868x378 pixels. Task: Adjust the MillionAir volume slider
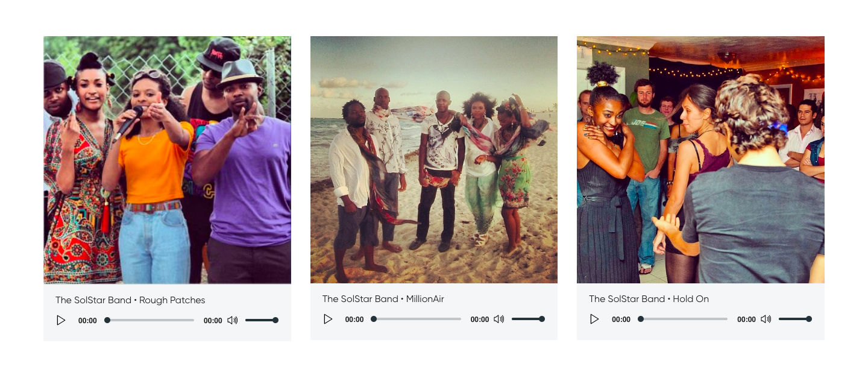tap(528, 319)
